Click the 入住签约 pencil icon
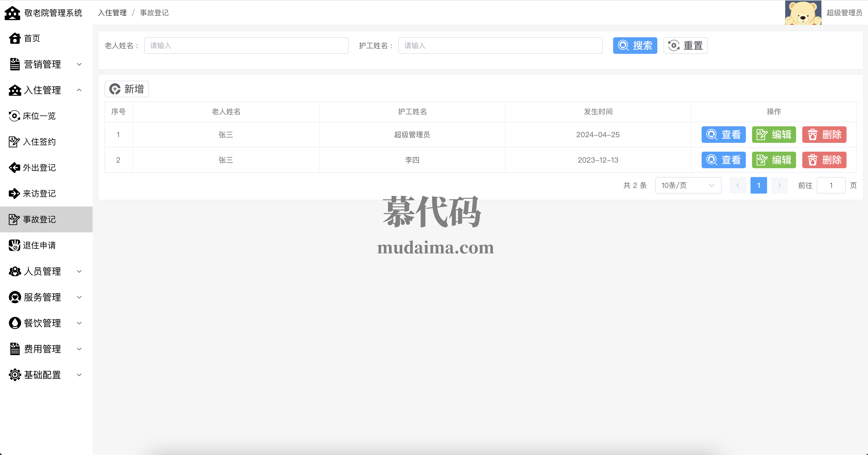The image size is (868, 455). (14, 142)
